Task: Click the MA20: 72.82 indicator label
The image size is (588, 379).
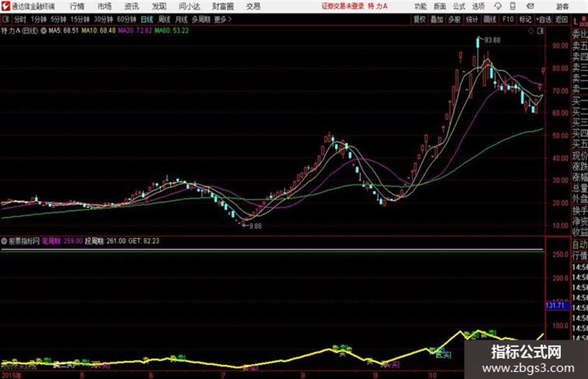Action: tap(135, 30)
